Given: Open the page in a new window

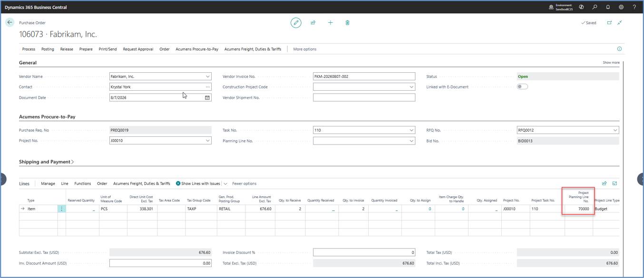Looking at the screenshot, I should click(x=609, y=22).
